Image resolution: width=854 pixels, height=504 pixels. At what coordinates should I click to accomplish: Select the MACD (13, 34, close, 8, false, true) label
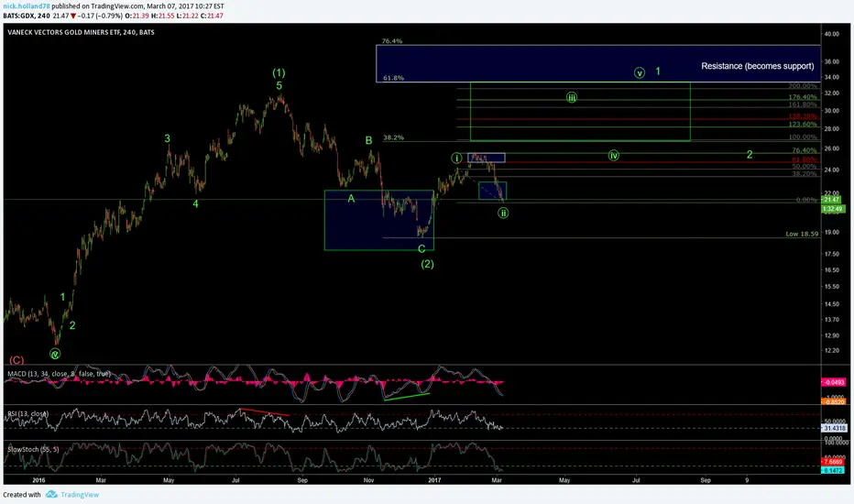pos(59,374)
